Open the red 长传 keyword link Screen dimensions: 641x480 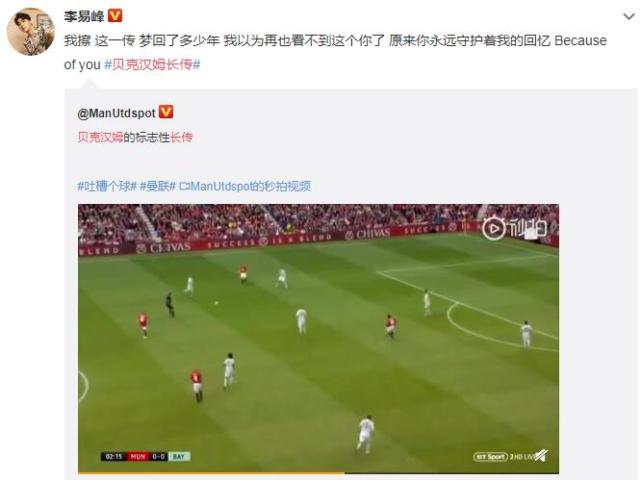pos(181,137)
